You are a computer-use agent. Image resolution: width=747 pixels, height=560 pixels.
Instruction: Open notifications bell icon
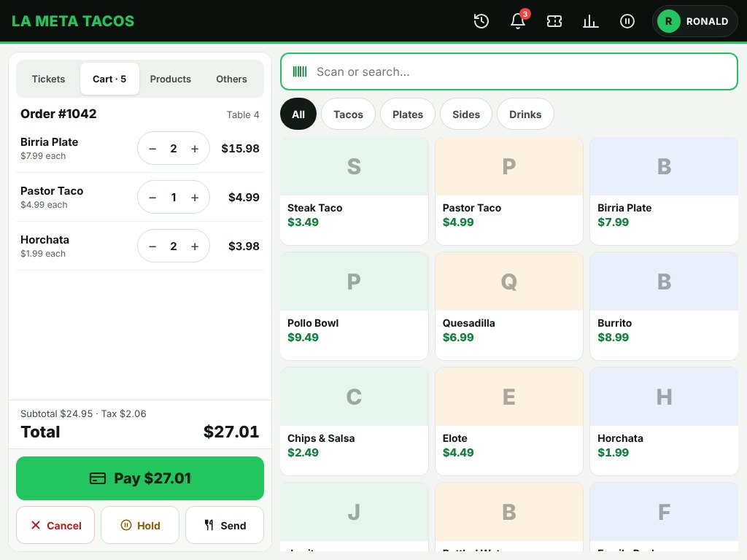click(x=518, y=21)
